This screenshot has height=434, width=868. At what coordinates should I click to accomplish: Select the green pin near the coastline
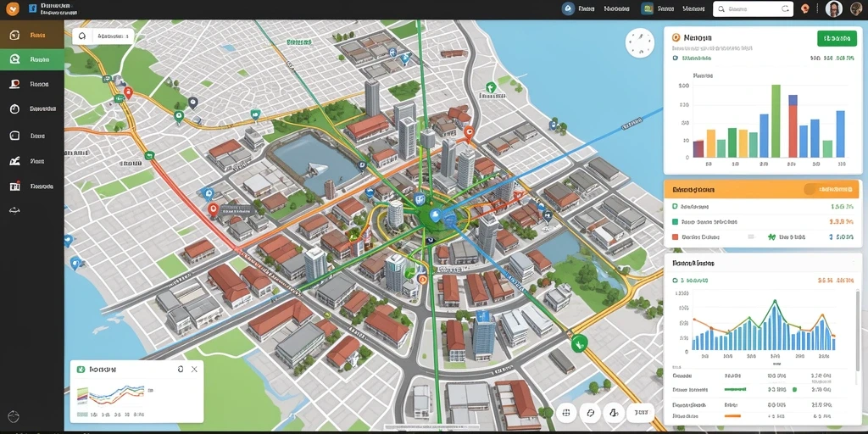[490, 87]
